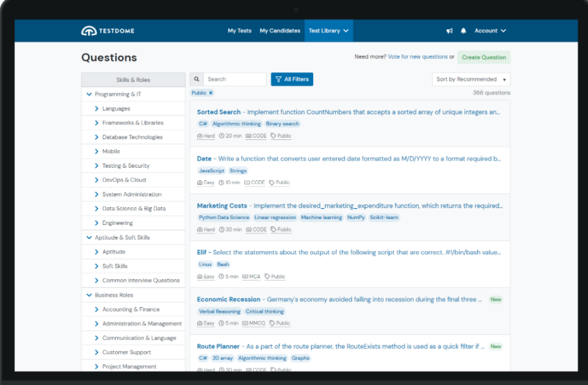588x385 pixels.
Task: Open the Route Planner question
Action: (x=218, y=347)
